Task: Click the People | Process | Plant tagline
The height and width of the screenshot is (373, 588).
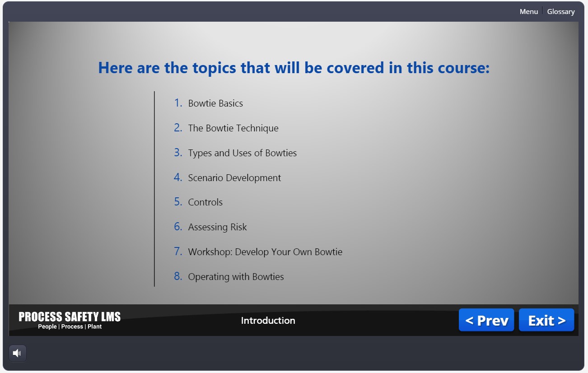Action: pos(70,327)
